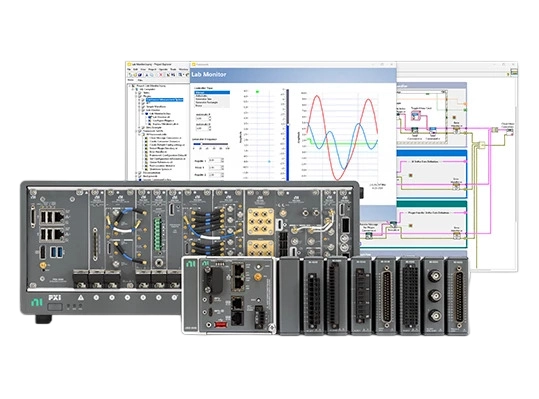
Task: Toggle the stop constant in the teal case structure
Action: (x=410, y=226)
